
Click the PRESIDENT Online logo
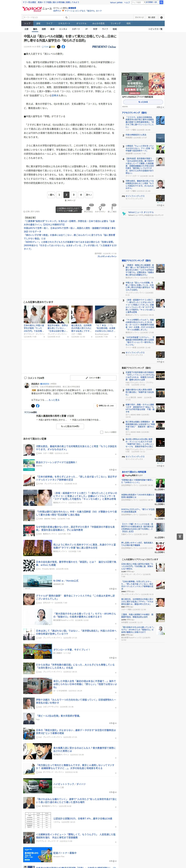104,47
